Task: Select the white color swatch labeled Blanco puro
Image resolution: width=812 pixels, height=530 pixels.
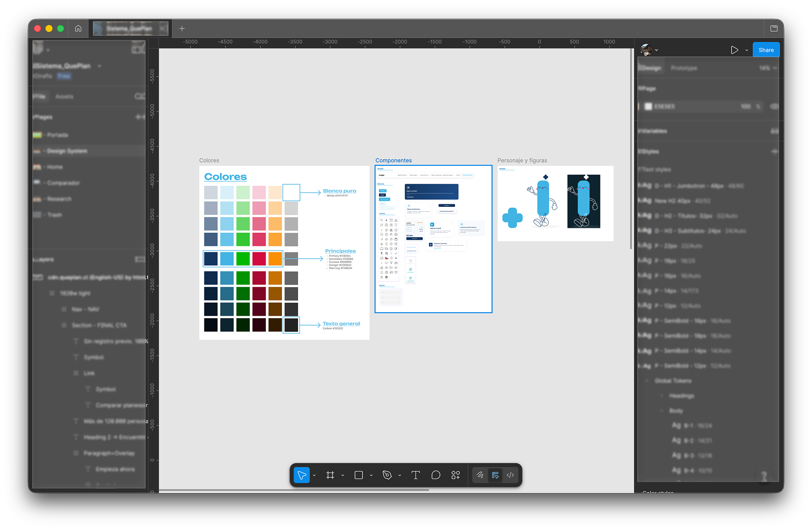Action: click(x=291, y=192)
